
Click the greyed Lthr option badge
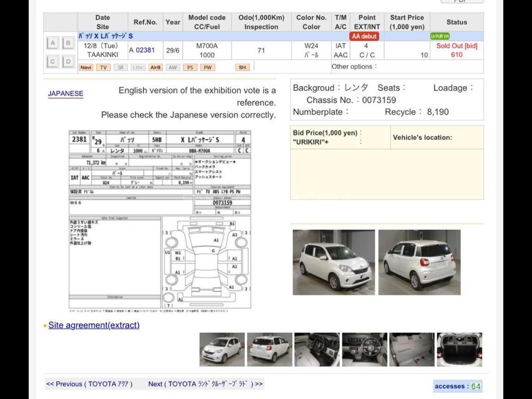(x=138, y=68)
